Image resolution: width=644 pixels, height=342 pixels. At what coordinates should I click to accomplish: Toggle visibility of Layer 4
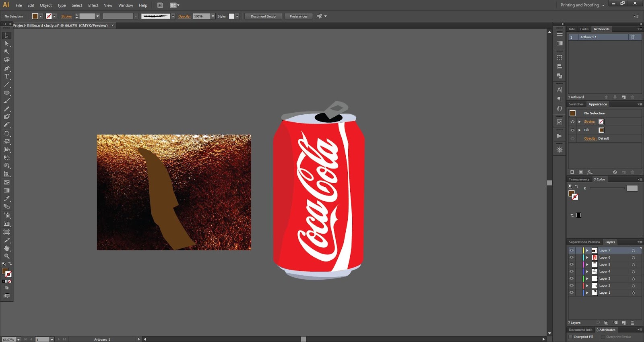[x=572, y=272]
